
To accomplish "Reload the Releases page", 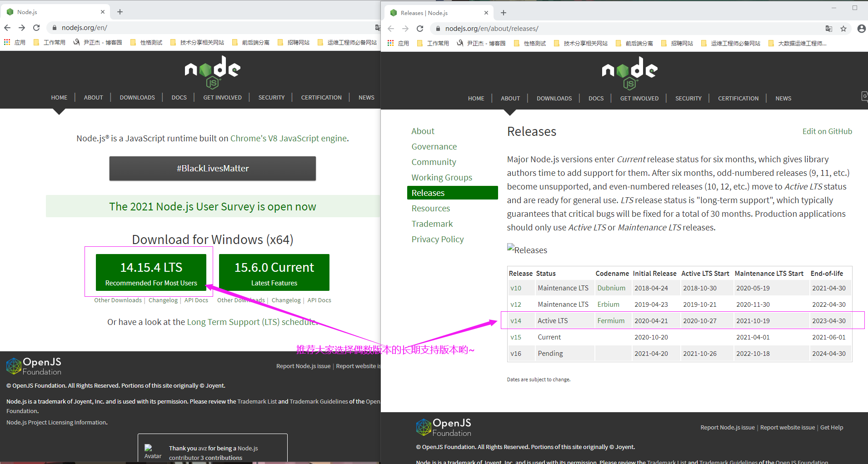I will (420, 29).
